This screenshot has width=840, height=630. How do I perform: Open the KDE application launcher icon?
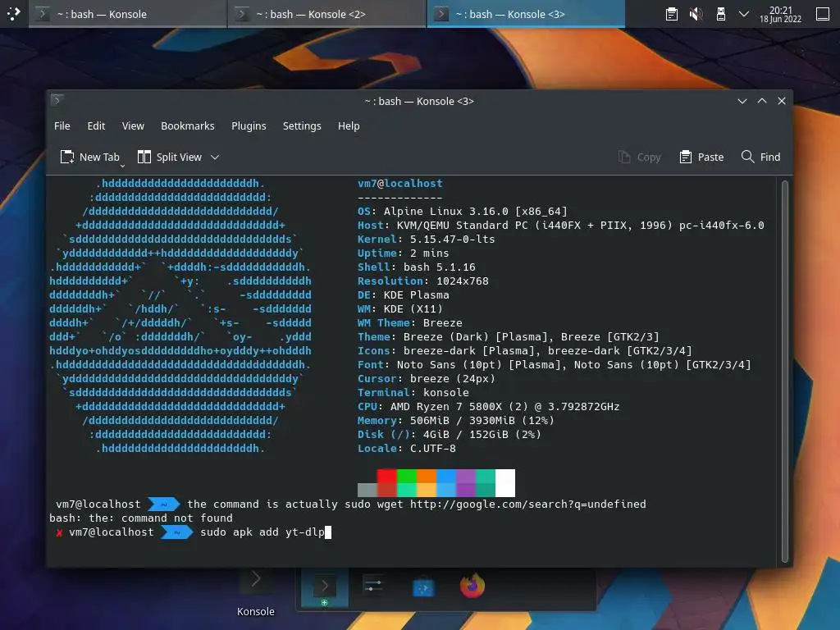[x=13, y=13]
